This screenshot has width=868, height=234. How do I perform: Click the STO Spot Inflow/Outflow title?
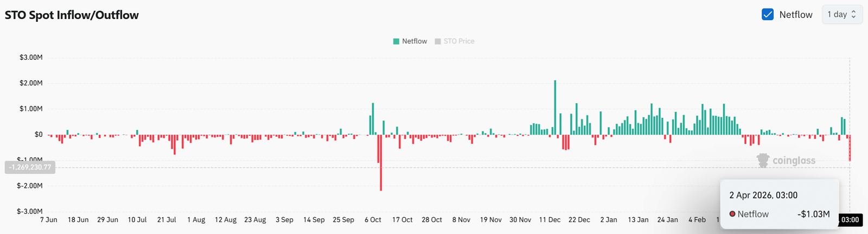(x=72, y=15)
